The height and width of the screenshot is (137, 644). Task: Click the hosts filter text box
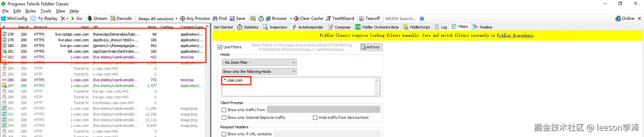pos(299,87)
